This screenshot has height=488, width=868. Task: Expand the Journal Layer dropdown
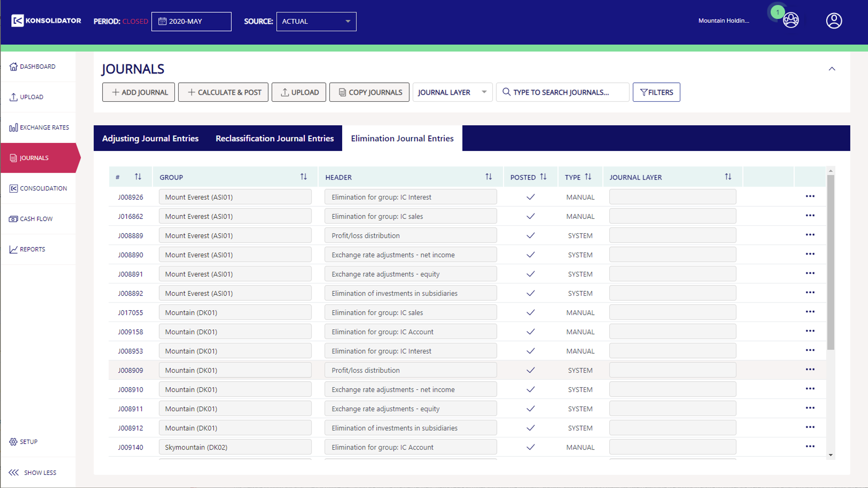pyautogui.click(x=452, y=92)
